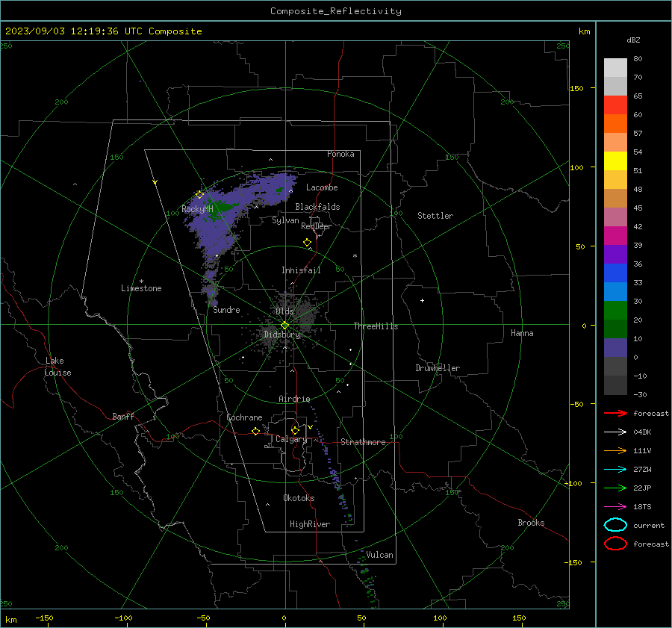This screenshot has width=672, height=628.
Task: Click the yellow diamond marker below RedDeer
Action: pos(308,243)
